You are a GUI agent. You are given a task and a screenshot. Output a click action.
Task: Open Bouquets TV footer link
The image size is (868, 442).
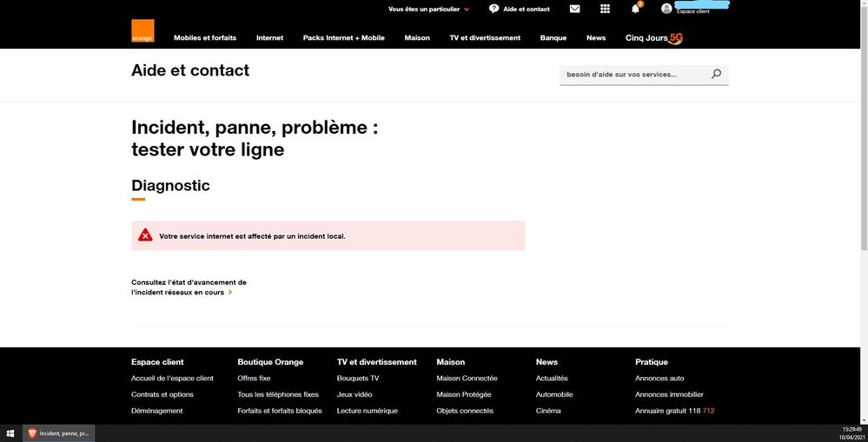click(358, 379)
